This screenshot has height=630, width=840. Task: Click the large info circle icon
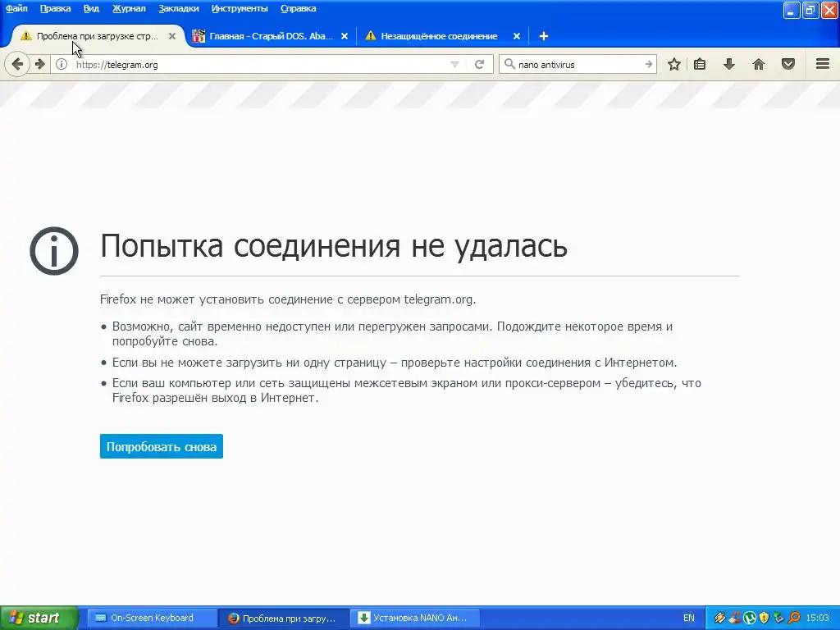[54, 251]
